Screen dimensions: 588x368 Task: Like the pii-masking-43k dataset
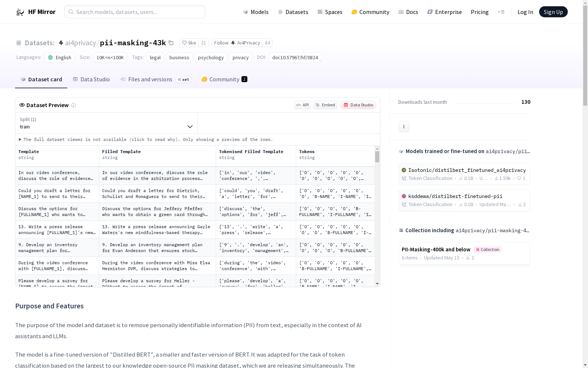point(189,43)
